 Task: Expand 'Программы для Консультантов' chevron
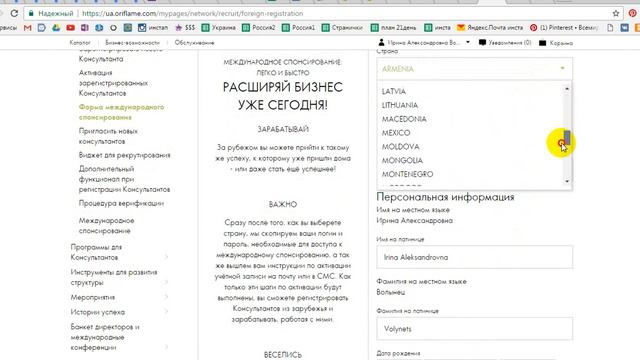click(166, 257)
